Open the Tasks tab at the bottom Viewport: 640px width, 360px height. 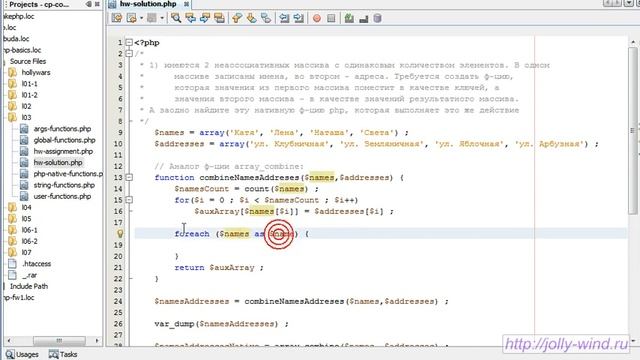pyautogui.click(x=63, y=354)
